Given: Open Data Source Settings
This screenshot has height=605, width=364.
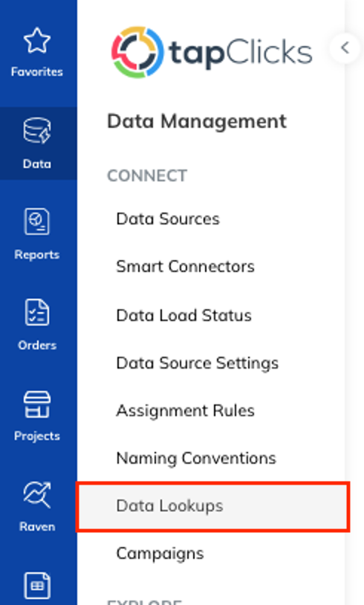Looking at the screenshot, I should coord(197,363).
